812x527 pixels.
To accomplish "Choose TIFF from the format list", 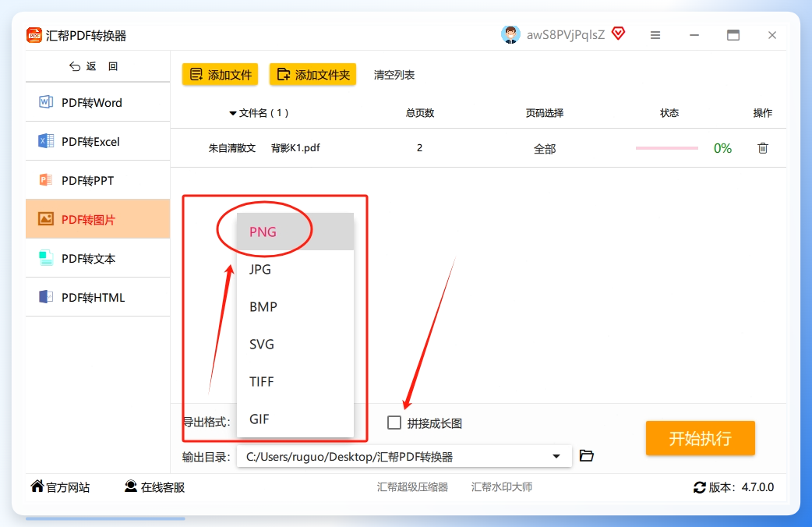I will [295, 381].
